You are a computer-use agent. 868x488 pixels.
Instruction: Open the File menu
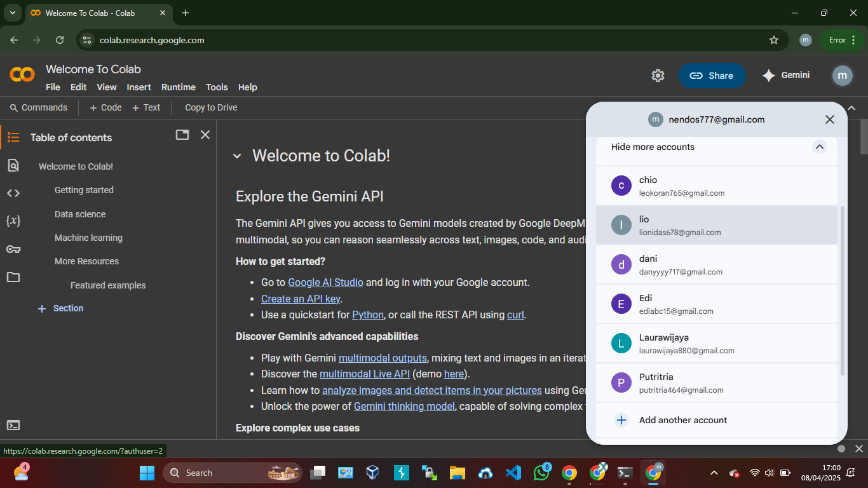(x=53, y=87)
